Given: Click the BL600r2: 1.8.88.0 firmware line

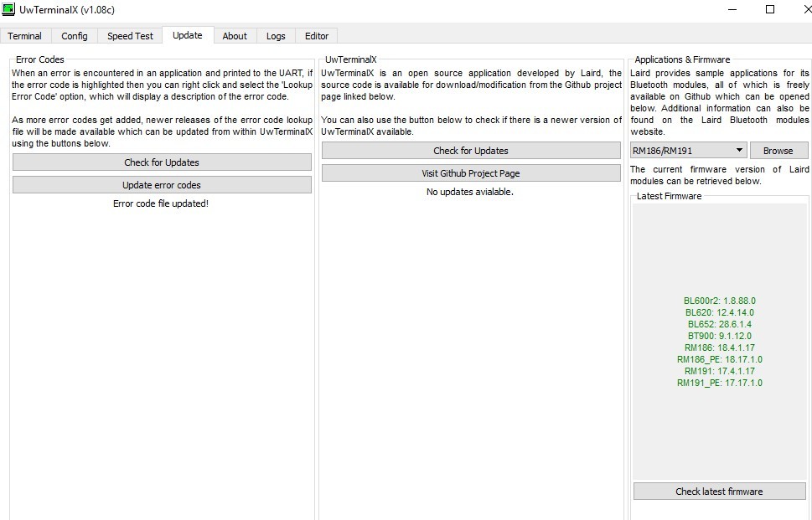Looking at the screenshot, I should [719, 301].
